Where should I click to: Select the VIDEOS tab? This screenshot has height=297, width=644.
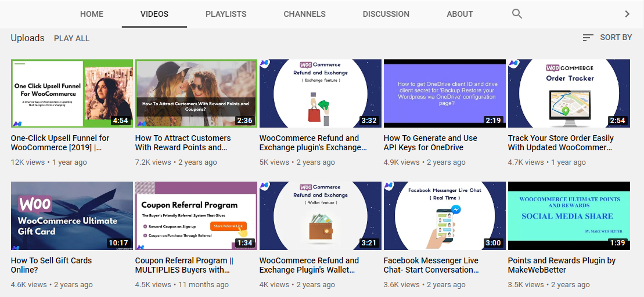coord(154,14)
